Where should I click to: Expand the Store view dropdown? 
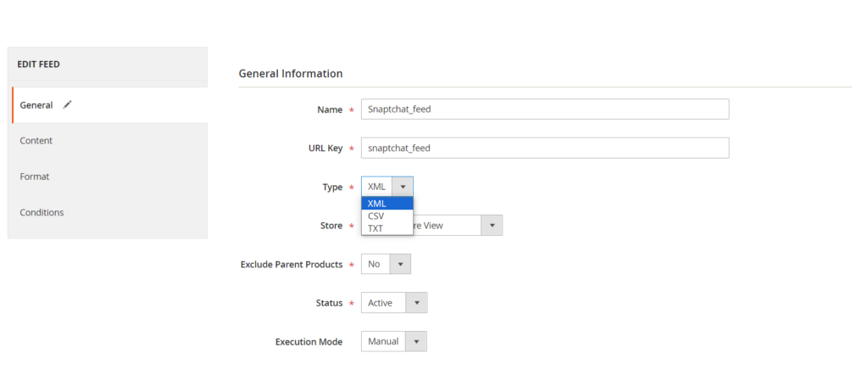(492, 226)
